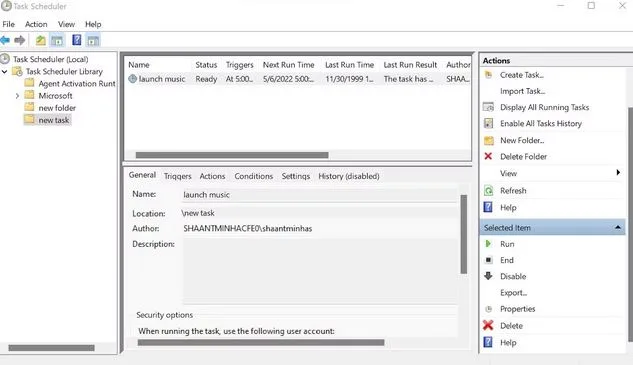Toggle the Show/Hide Action Pane toolbar icon
Viewport: 633px width, 365px height.
93,40
